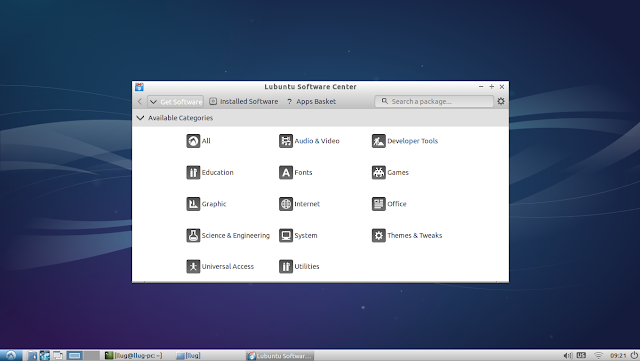Browse the Education category
This screenshot has height=361, width=640.
pos(210,172)
